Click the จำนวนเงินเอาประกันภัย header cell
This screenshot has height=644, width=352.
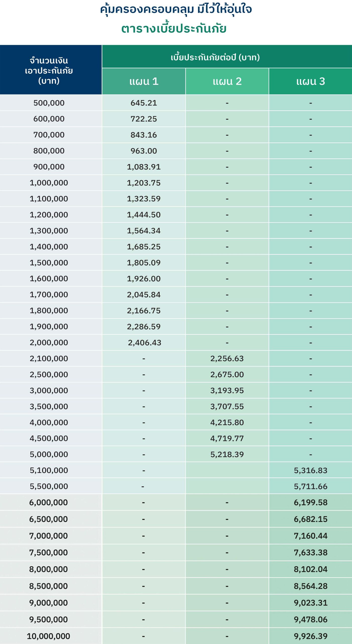[49, 70]
